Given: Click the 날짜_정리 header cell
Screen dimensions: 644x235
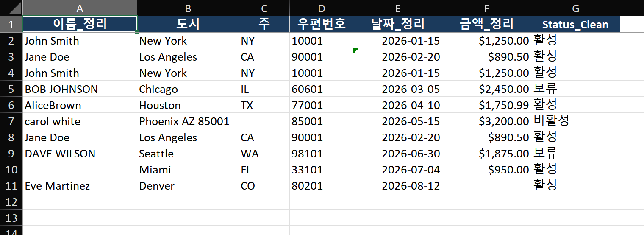Looking at the screenshot, I should 398,24.
